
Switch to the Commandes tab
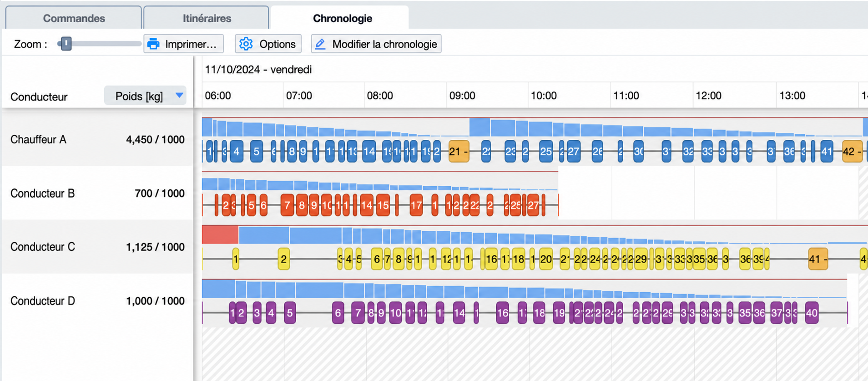coord(74,18)
